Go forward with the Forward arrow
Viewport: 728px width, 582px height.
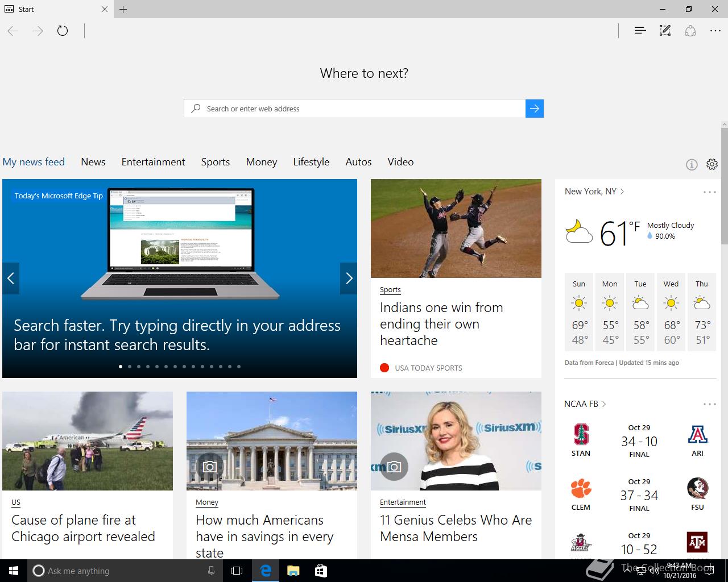click(x=38, y=31)
